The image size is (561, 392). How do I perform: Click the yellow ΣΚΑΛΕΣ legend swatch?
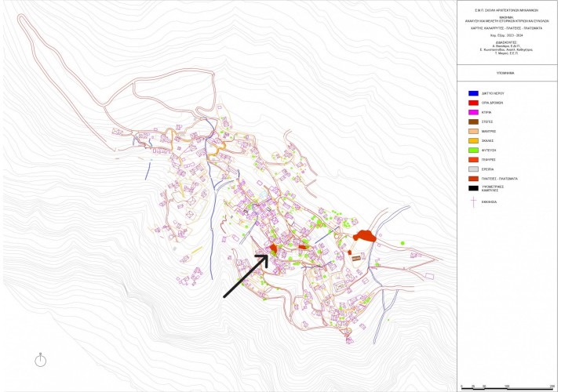tap(473, 141)
